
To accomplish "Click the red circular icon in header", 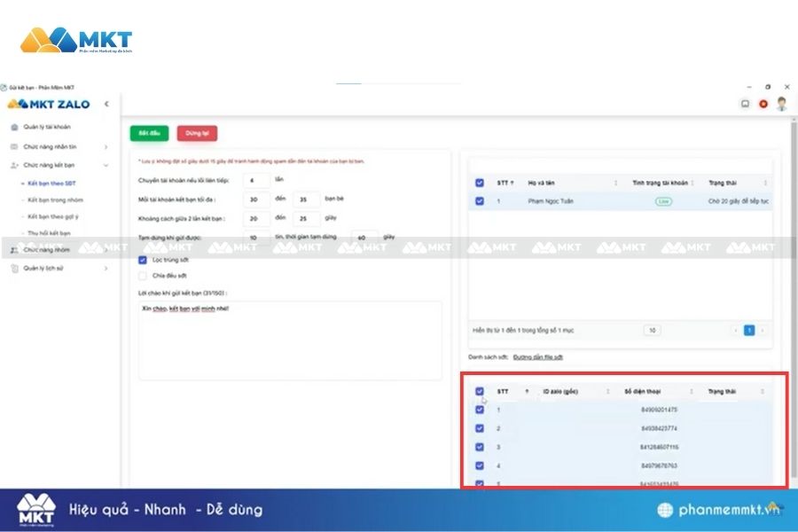I will pyautogui.click(x=763, y=104).
